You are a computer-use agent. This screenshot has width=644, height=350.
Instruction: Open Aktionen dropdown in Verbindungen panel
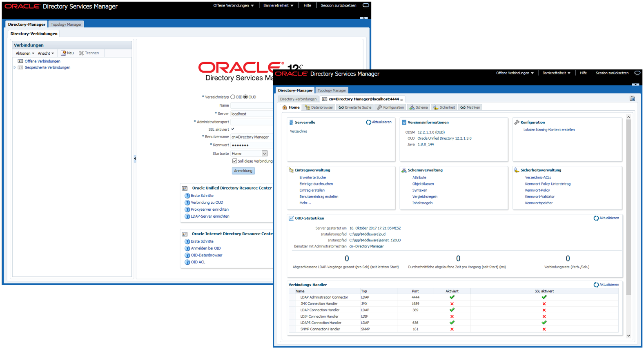point(25,53)
